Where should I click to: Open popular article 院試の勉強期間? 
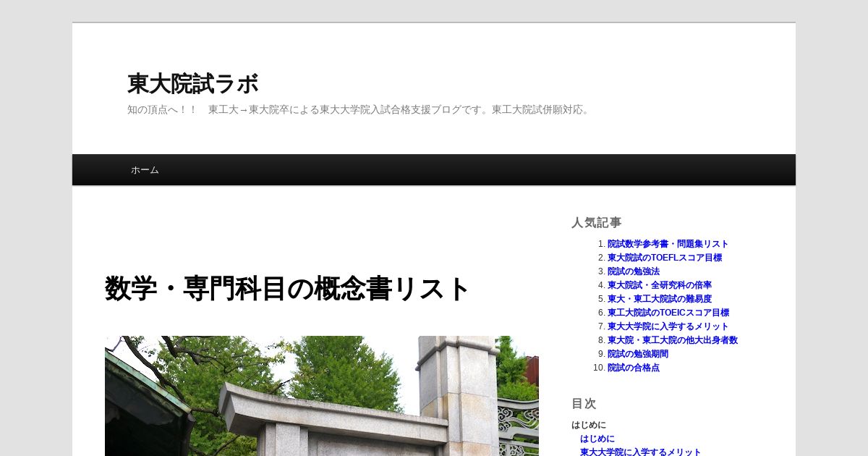tap(637, 354)
